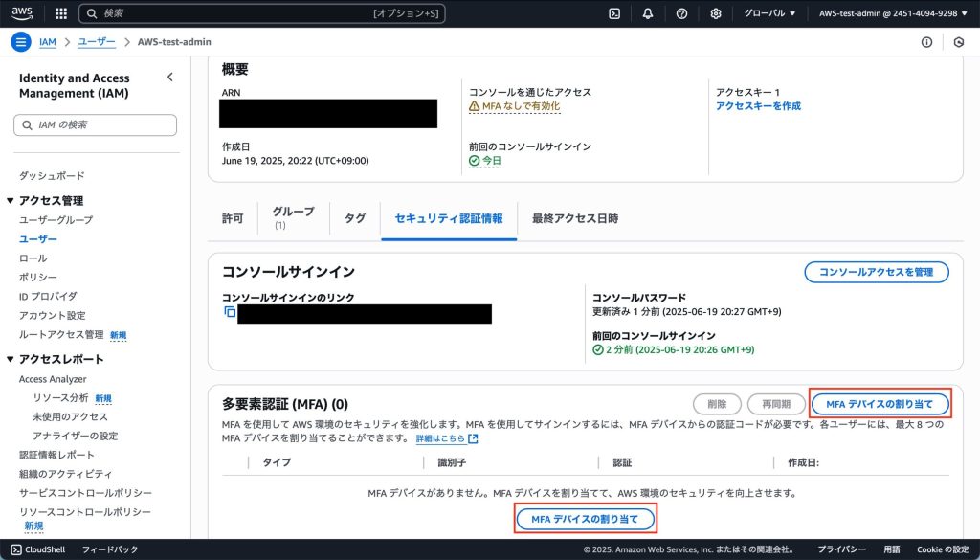Open the settings gear icon

tap(716, 13)
